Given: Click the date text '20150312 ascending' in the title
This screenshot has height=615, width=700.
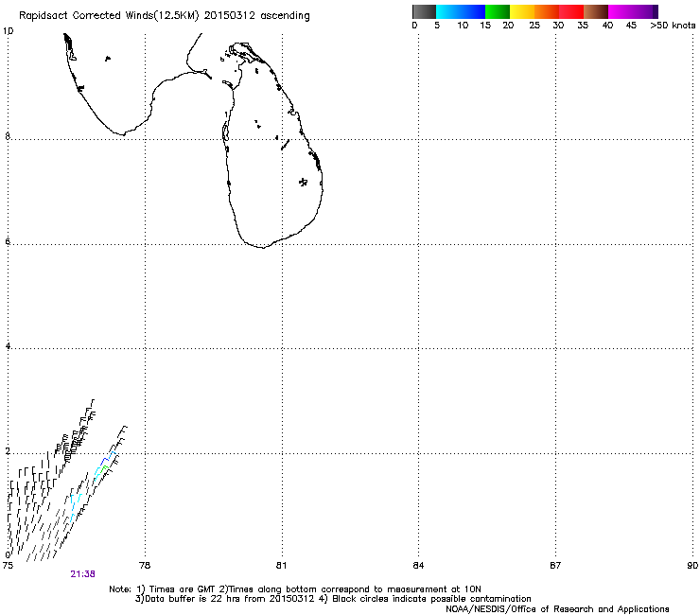Looking at the screenshot, I should [x=256, y=16].
